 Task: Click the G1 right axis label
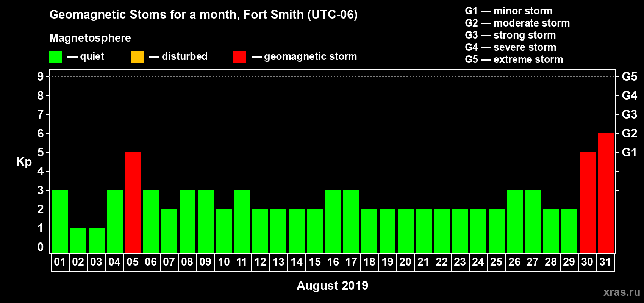coord(630,152)
